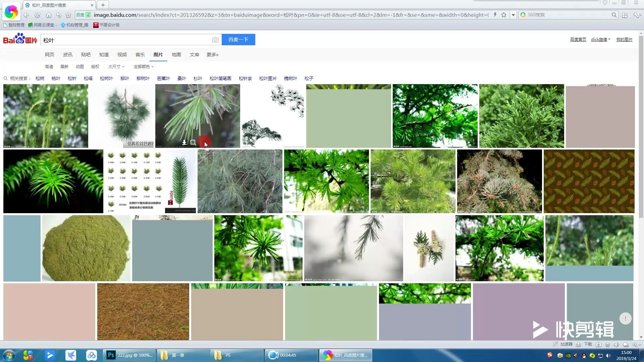Switch to the 地图 tab
The image size is (644, 362).
(x=176, y=55)
